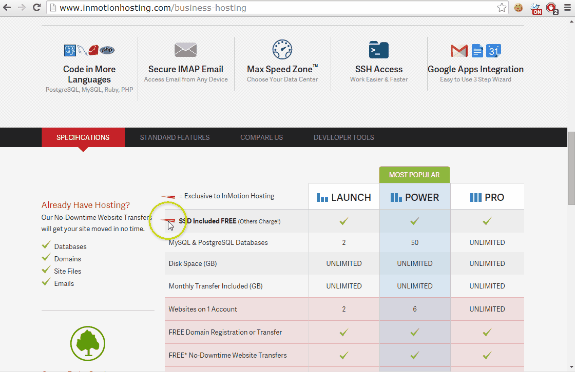Click the POWER plan heading
Viewport: 575px width, 372px height.
click(422, 198)
